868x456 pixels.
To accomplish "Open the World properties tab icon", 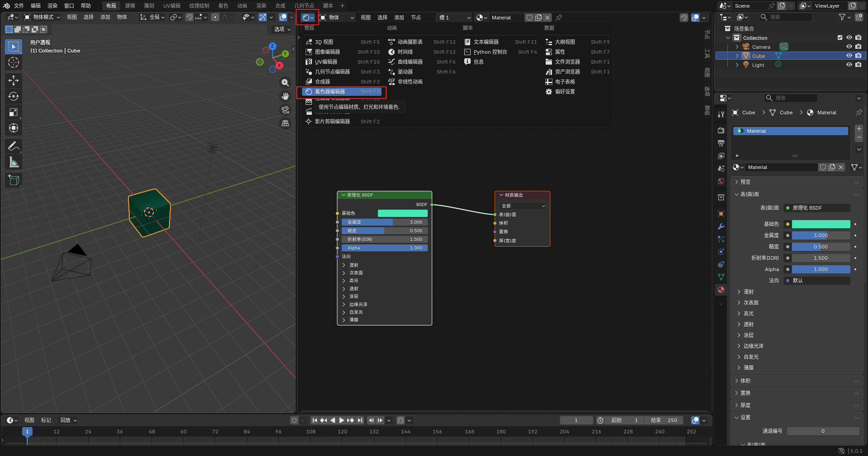I will click(721, 181).
